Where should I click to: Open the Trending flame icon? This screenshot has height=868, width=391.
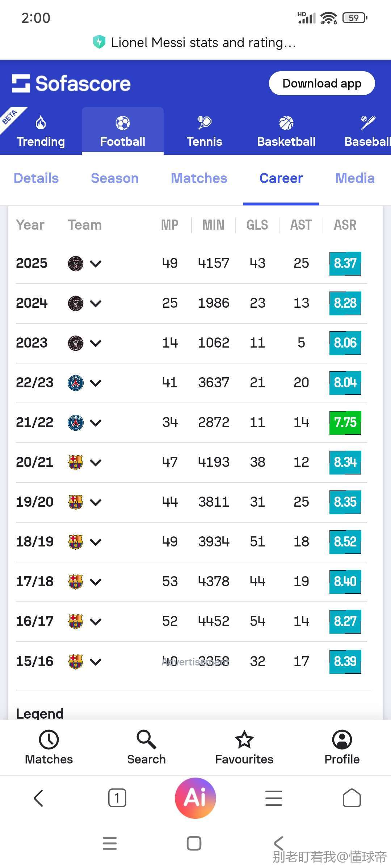[41, 123]
